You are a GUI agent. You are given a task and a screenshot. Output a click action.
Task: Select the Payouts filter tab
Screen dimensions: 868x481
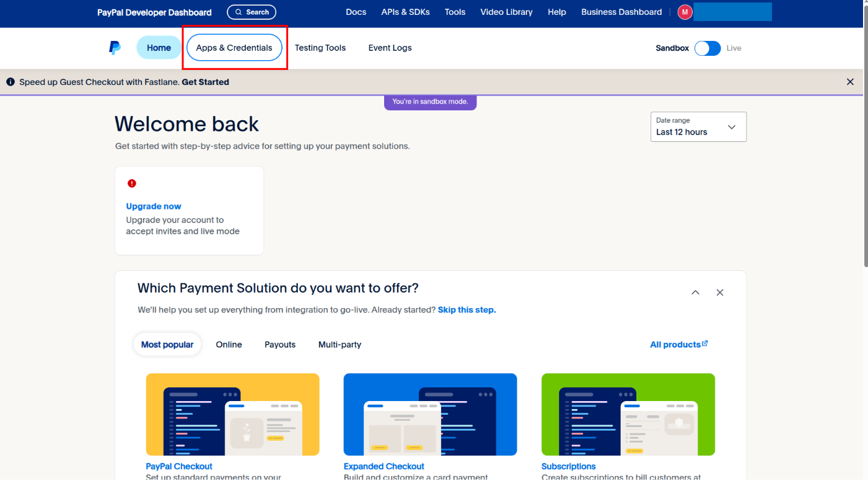[x=280, y=345]
